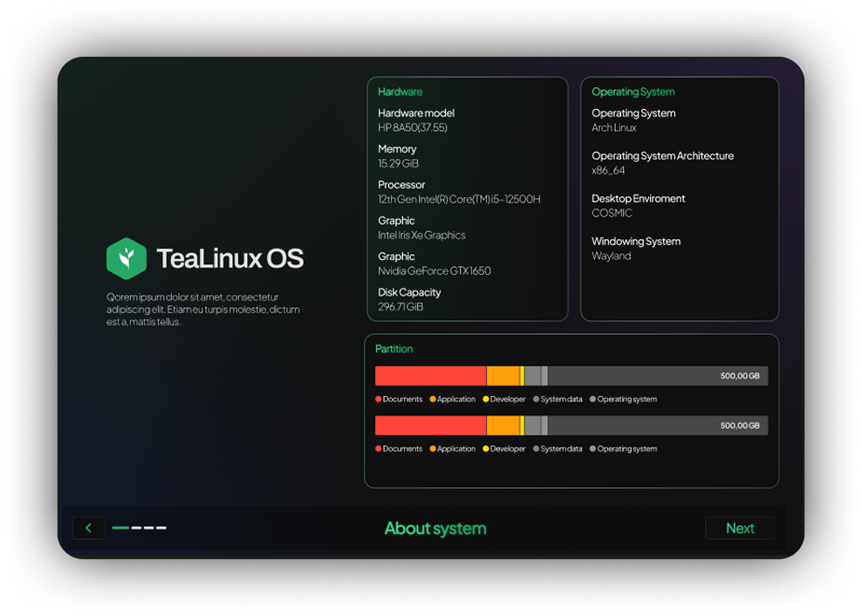This screenshot has height=616, width=862.
Task: Click the Hardware model label
Action: coord(416,113)
